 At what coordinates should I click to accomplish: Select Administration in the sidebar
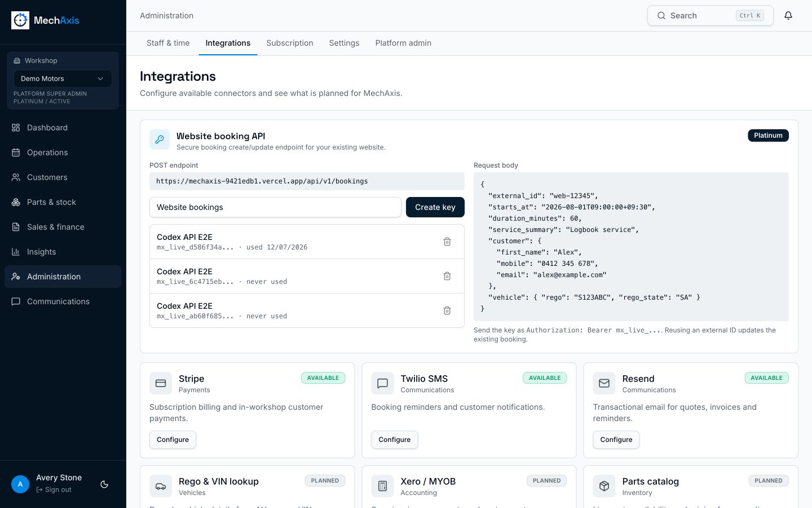[x=63, y=277]
